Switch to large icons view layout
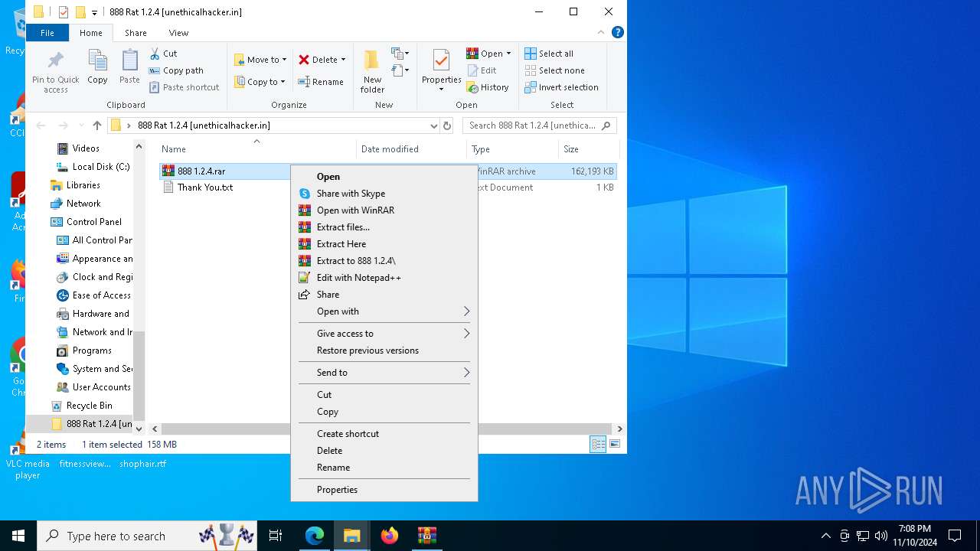This screenshot has height=551, width=980. (614, 445)
